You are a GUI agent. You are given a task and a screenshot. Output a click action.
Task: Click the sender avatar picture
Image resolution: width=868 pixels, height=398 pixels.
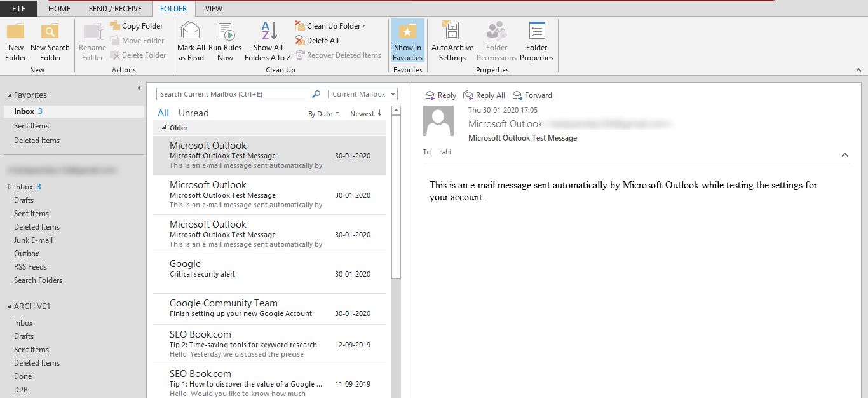(x=438, y=121)
